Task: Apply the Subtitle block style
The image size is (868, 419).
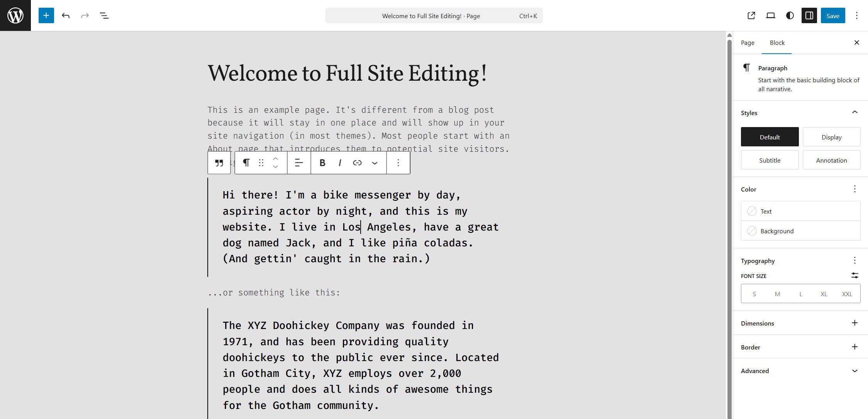Action: (770, 160)
